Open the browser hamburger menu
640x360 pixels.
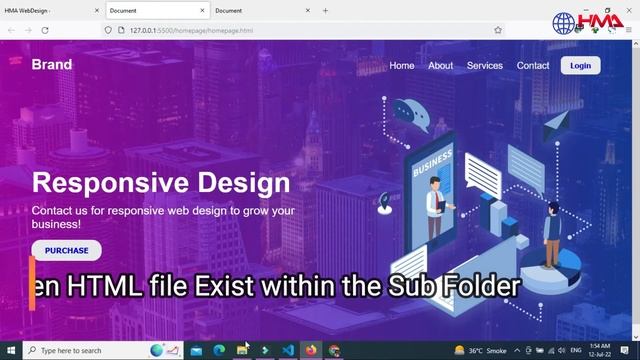click(629, 30)
